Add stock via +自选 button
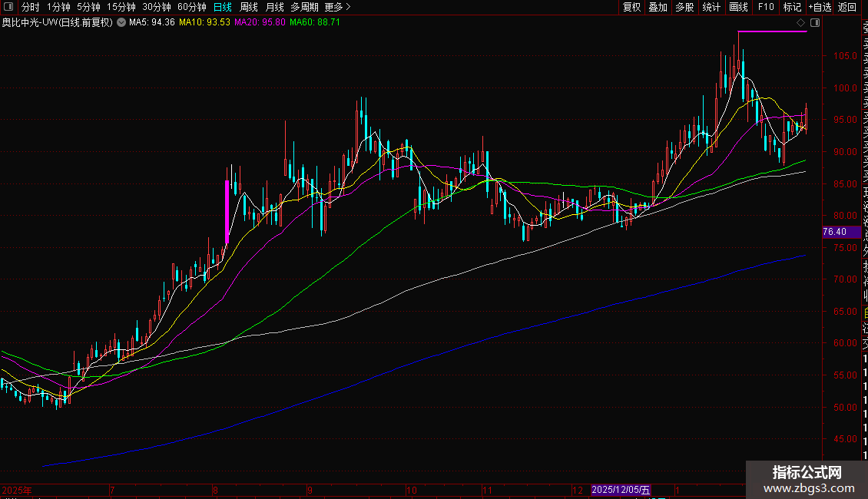868x499 pixels. click(820, 8)
